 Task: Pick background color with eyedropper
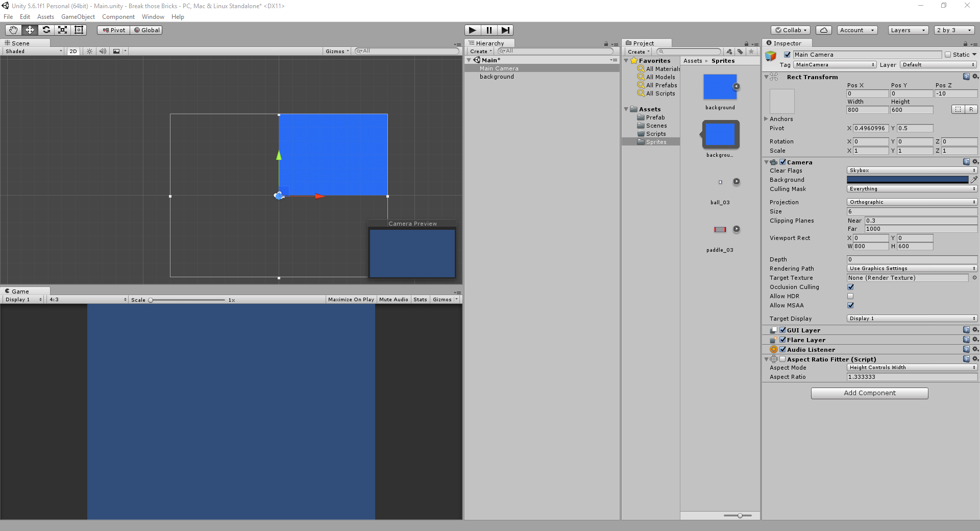pyautogui.click(x=974, y=180)
